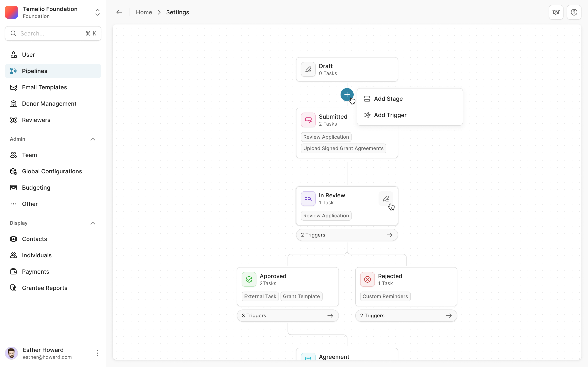Open user options three-dot menu
This screenshot has width=588, height=367.
tap(97, 353)
